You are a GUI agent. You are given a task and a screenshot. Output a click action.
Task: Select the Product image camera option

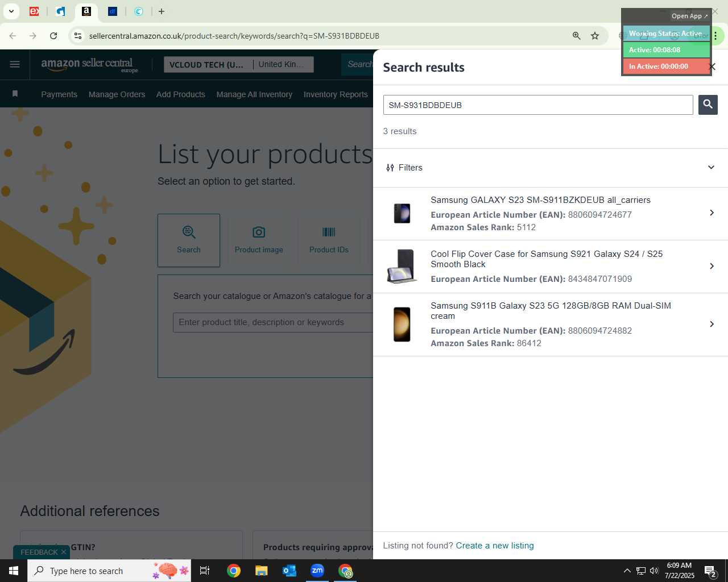259,240
